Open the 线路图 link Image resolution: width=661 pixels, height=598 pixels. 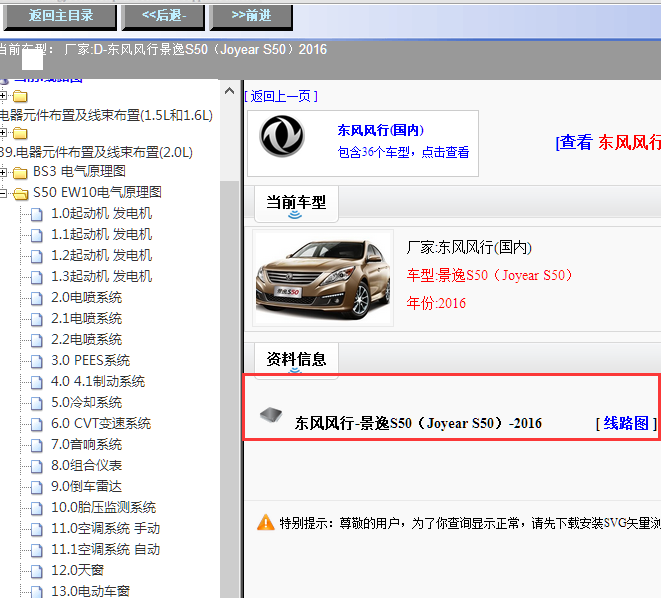coord(626,423)
